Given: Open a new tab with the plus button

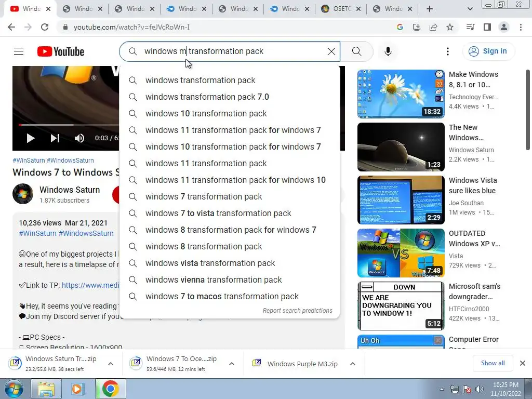Looking at the screenshot, I should point(430,9).
